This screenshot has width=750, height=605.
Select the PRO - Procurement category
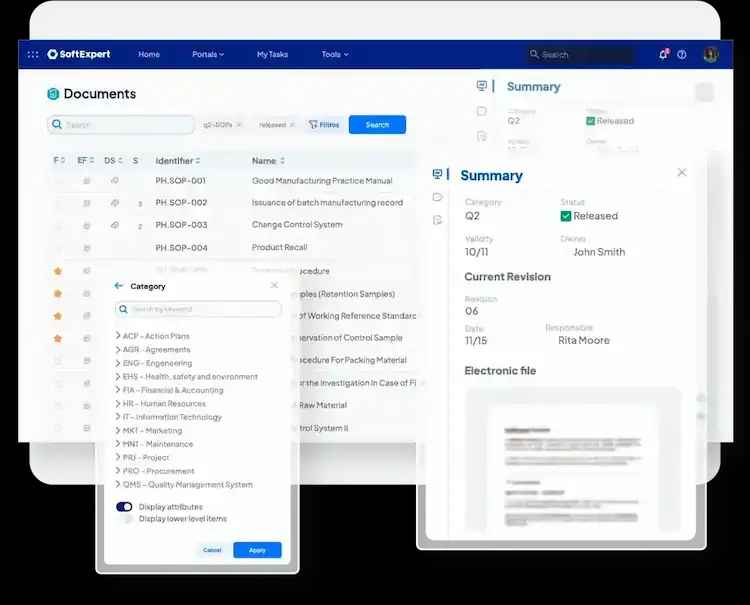click(158, 471)
